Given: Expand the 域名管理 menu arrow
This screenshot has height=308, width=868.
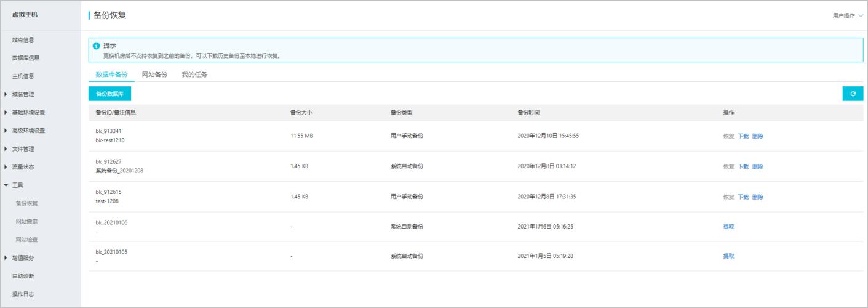Looking at the screenshot, I should click(x=6, y=94).
